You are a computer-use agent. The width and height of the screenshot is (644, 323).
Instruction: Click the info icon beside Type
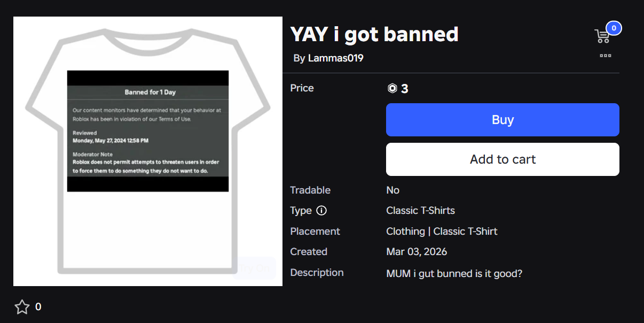pos(321,211)
